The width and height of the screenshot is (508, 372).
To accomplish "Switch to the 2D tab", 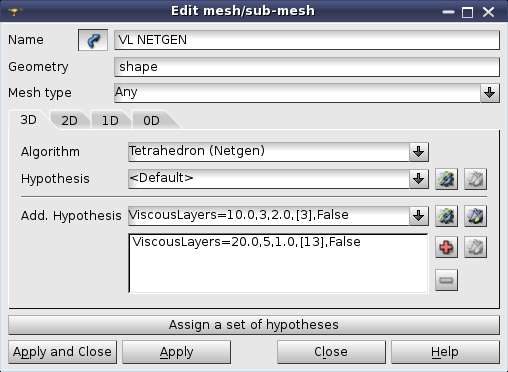I will click(69, 120).
